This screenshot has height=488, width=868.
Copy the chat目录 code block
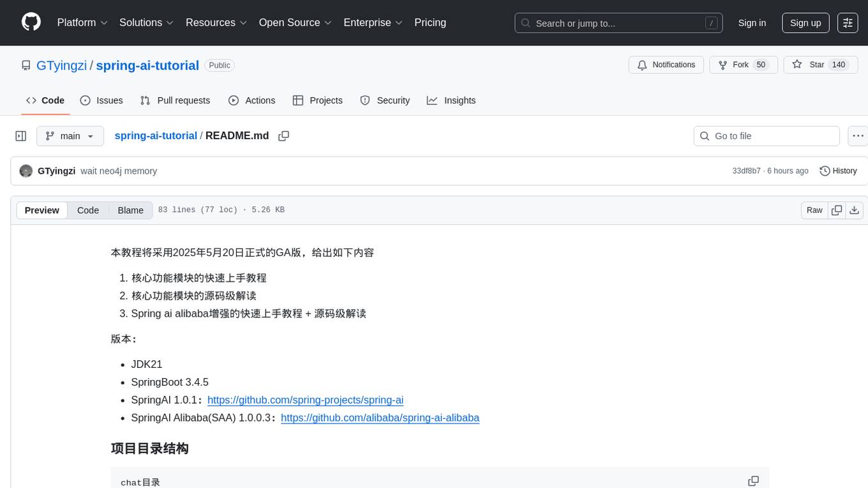point(753,481)
